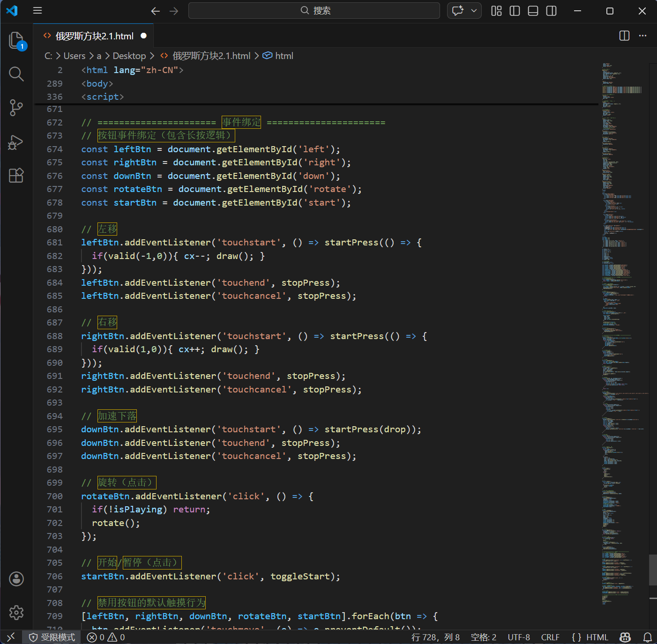Open the Accounts menu icon
This screenshot has width=657, height=644.
pos(16,579)
